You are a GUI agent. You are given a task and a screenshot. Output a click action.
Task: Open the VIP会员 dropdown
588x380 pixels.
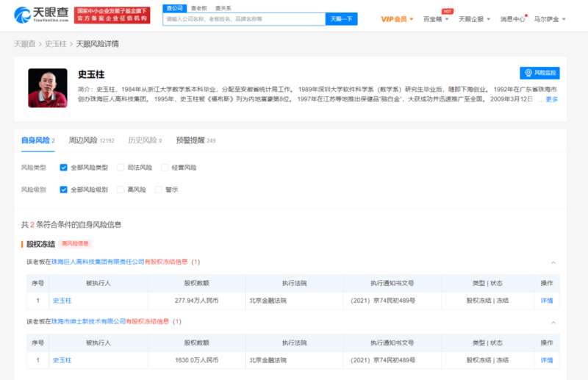397,19
